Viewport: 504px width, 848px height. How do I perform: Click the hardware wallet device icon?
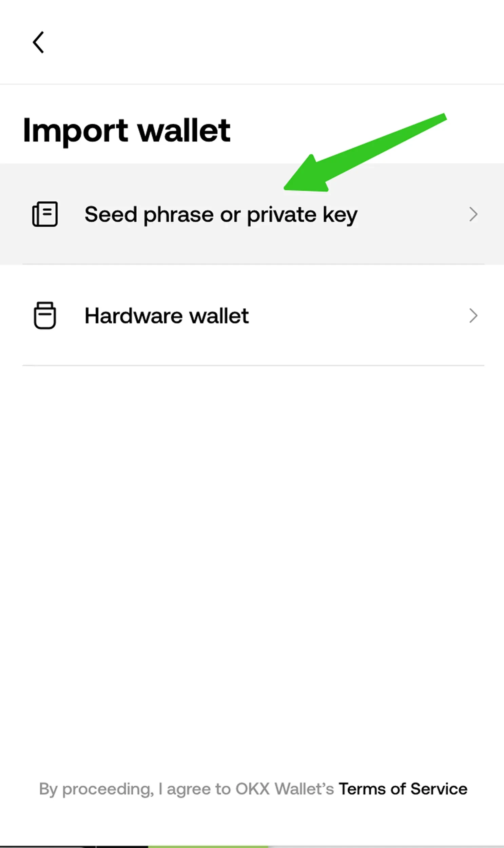(45, 315)
